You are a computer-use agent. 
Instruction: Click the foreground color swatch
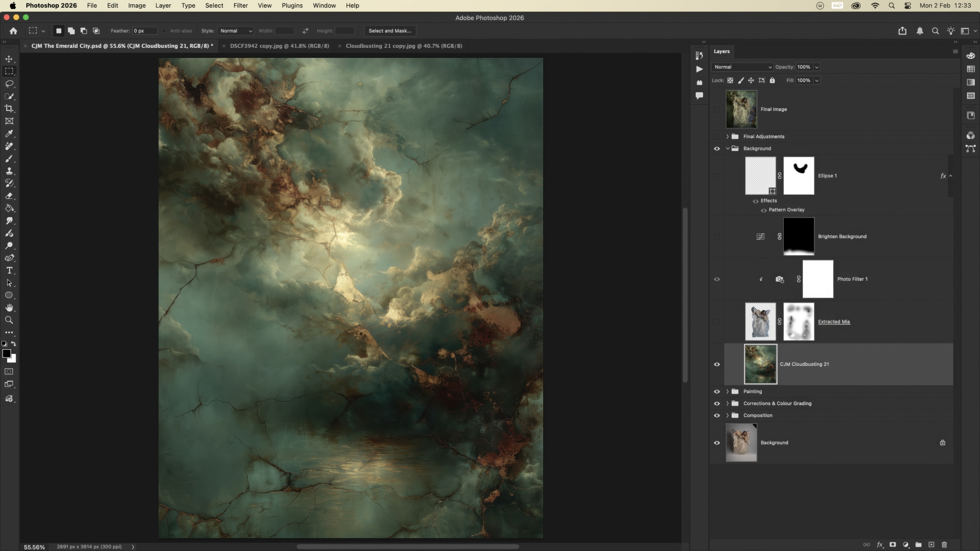click(x=6, y=353)
